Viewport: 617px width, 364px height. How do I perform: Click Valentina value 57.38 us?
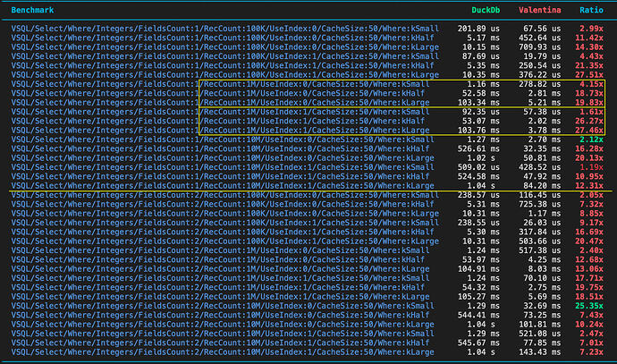(x=542, y=112)
